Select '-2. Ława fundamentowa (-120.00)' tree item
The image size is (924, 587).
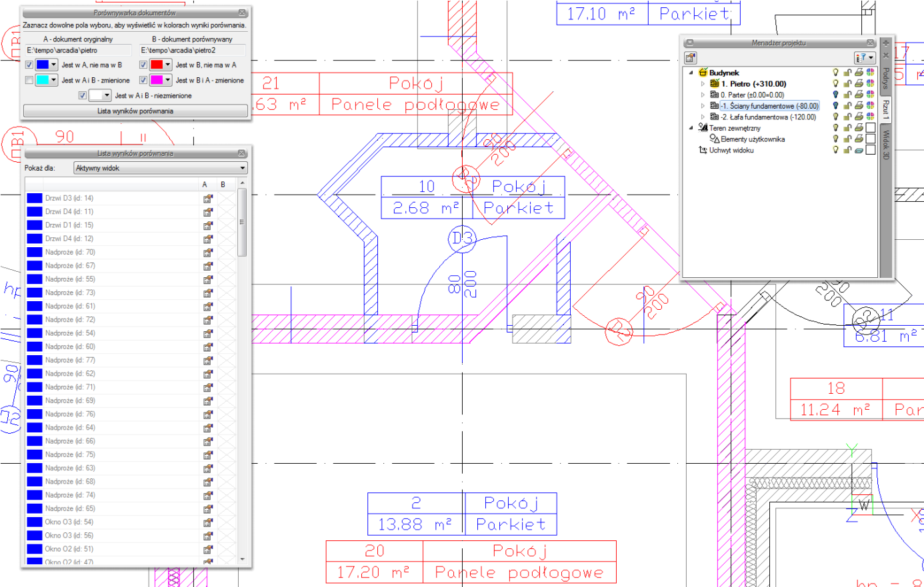coord(768,117)
